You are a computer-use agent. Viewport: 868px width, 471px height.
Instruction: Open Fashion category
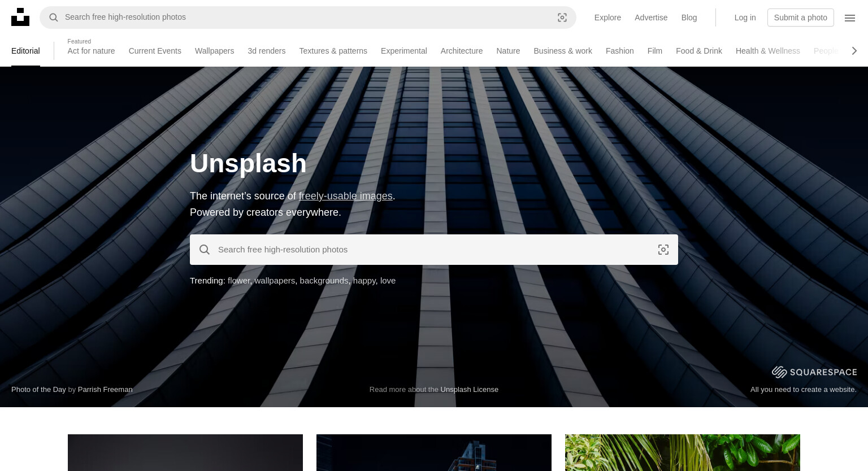pyautogui.click(x=619, y=51)
